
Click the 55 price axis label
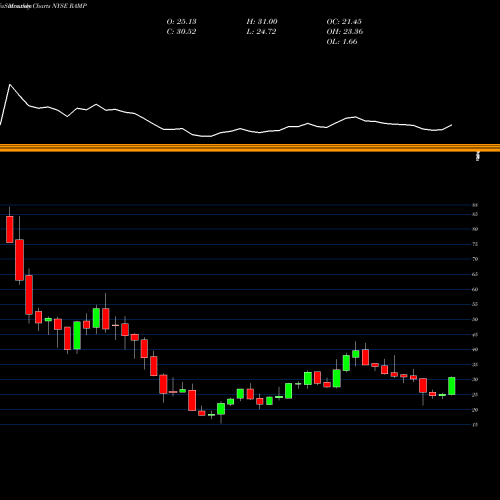(x=475, y=304)
